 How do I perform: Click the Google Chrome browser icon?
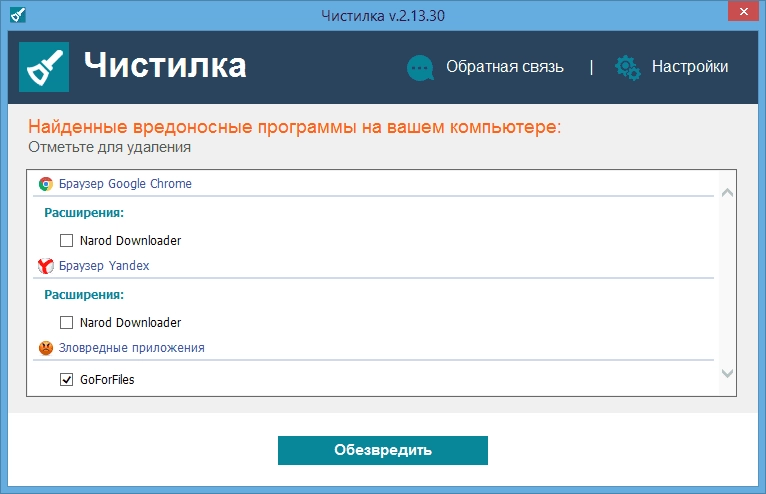[x=46, y=184]
